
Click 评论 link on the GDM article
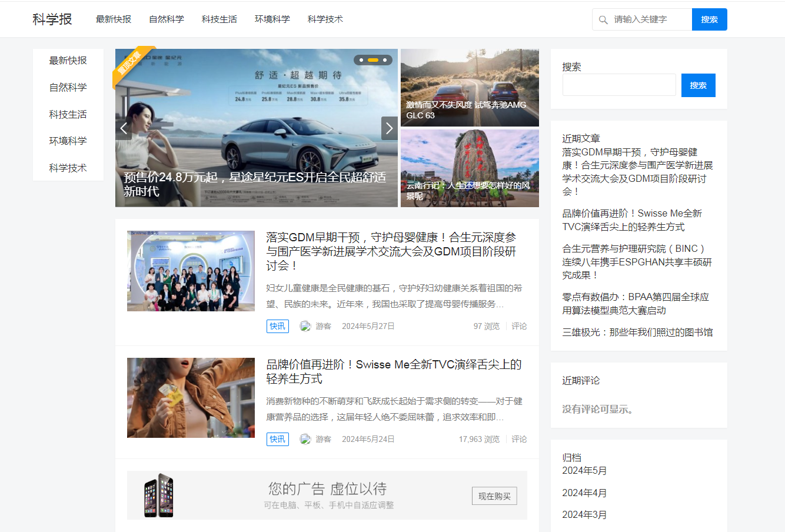tap(519, 326)
